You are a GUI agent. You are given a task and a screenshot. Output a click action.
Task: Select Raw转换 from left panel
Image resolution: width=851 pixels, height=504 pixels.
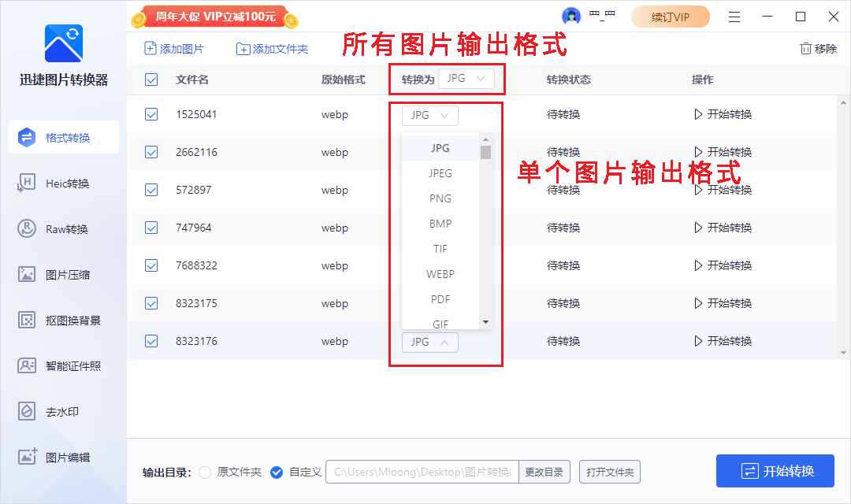tap(63, 228)
